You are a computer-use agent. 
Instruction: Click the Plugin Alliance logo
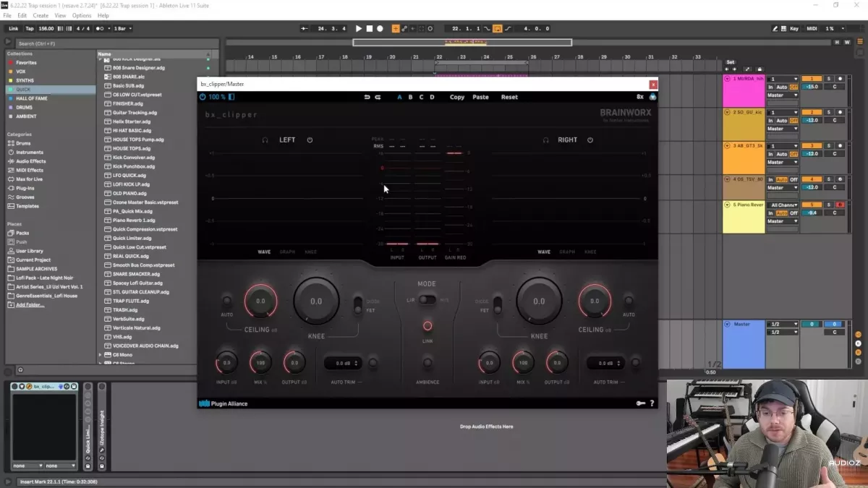(x=224, y=403)
